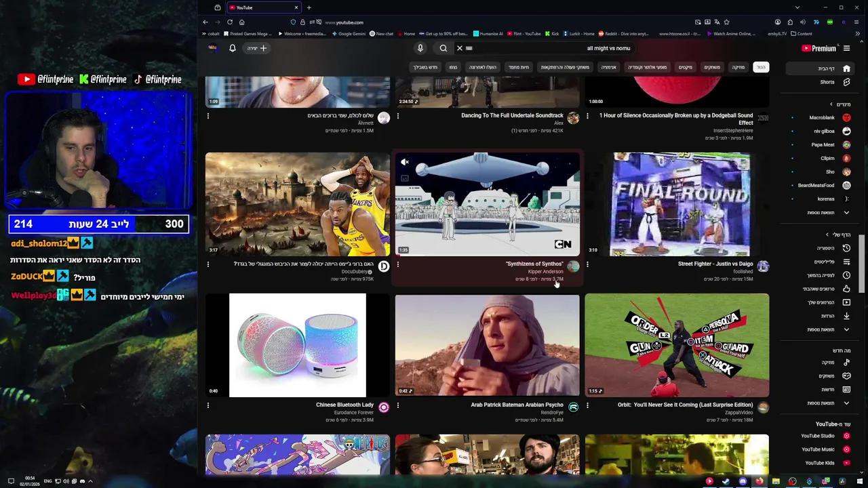Open the YouTube guide hamburger menu
Viewport: 868px width, 488px height.
coord(846,48)
